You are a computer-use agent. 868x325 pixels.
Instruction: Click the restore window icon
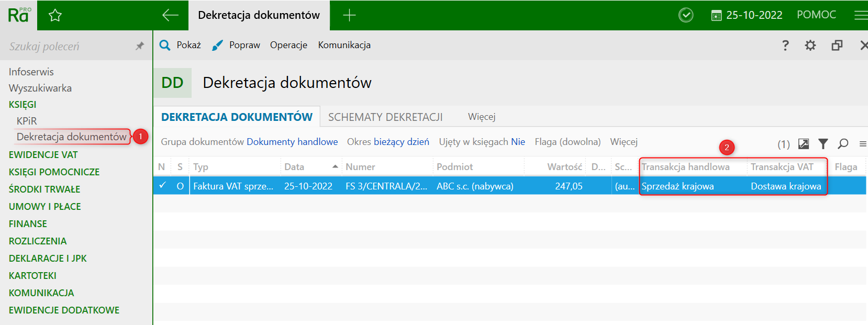pos(837,46)
